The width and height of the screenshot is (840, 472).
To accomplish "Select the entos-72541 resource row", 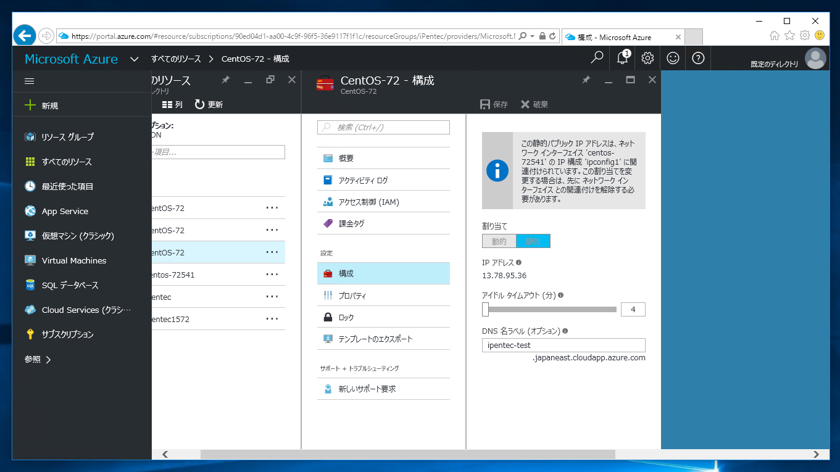I will [218, 274].
